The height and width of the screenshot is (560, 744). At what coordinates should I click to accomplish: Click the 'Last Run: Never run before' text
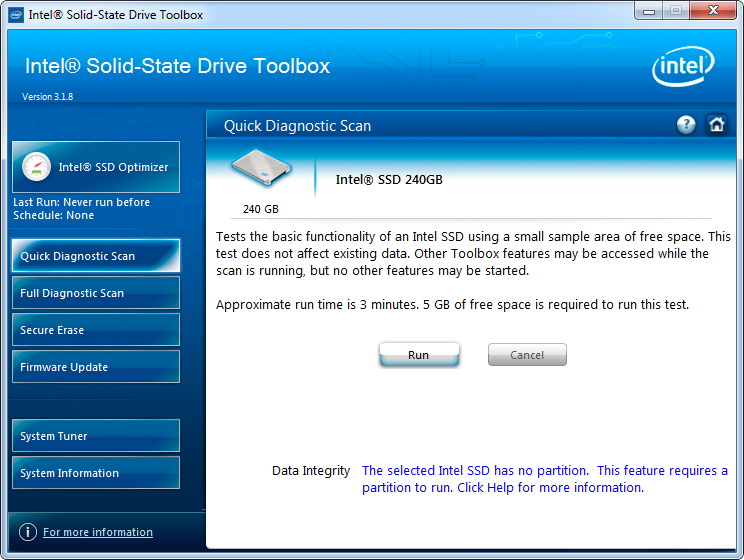81,202
